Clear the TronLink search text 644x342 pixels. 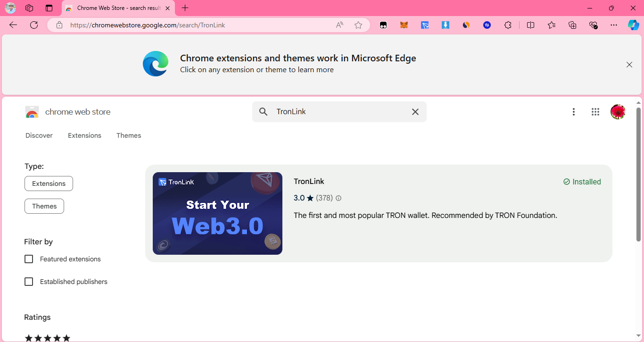tap(415, 112)
